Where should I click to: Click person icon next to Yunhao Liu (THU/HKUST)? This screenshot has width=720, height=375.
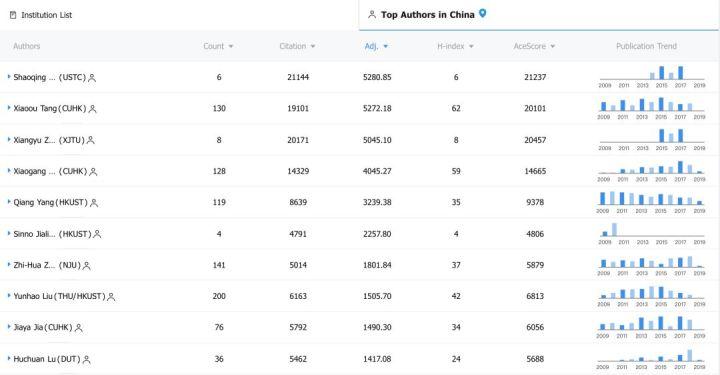click(111, 297)
